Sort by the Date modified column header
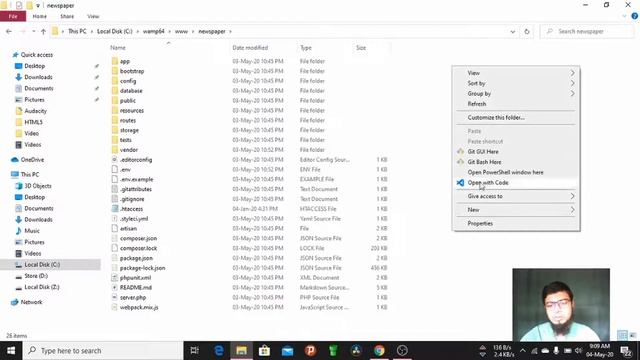Screen dimensions: 640x360 point(250,48)
